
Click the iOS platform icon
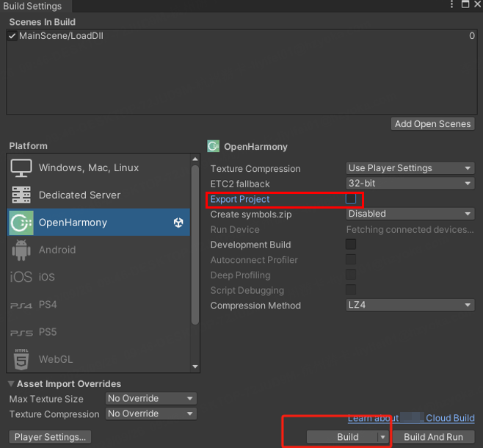coord(21,278)
